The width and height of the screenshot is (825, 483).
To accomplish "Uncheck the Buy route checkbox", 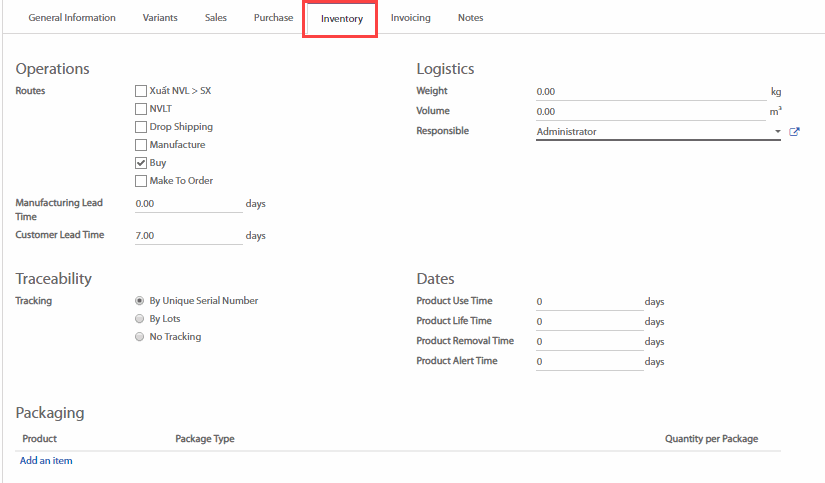I will [x=141, y=163].
